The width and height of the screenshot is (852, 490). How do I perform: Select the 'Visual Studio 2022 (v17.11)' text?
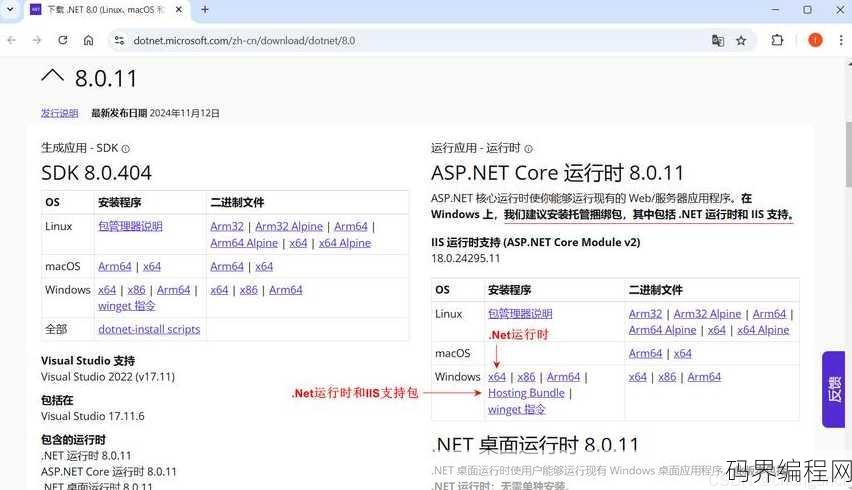point(108,376)
